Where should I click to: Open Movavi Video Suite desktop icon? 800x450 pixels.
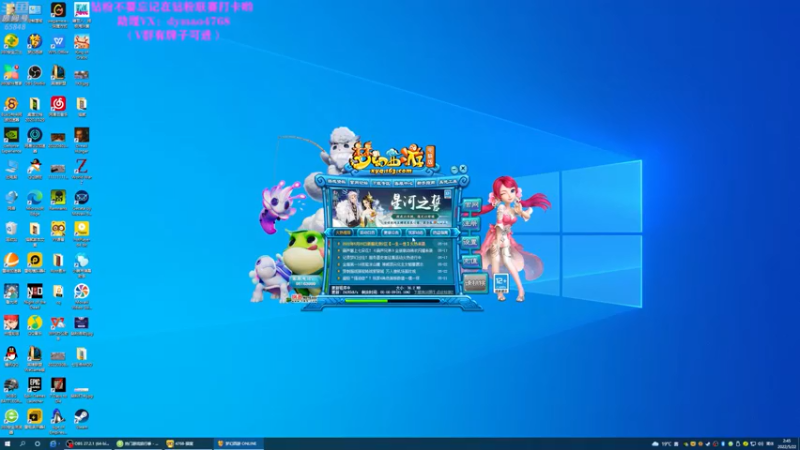(82, 296)
